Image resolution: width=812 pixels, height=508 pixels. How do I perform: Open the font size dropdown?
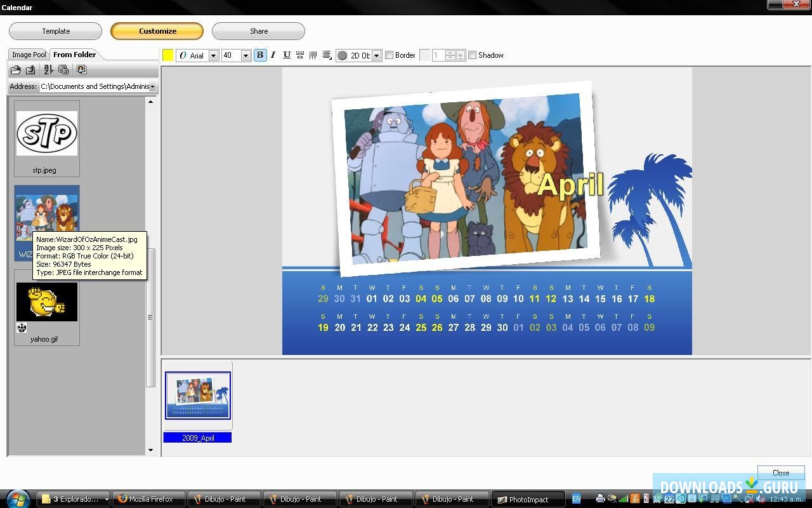(246, 55)
